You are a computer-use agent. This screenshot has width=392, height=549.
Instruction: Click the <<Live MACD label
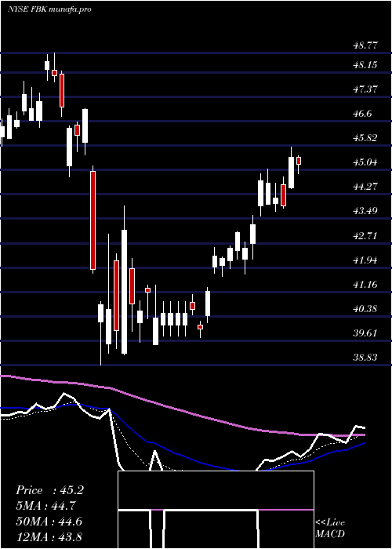tap(330, 528)
